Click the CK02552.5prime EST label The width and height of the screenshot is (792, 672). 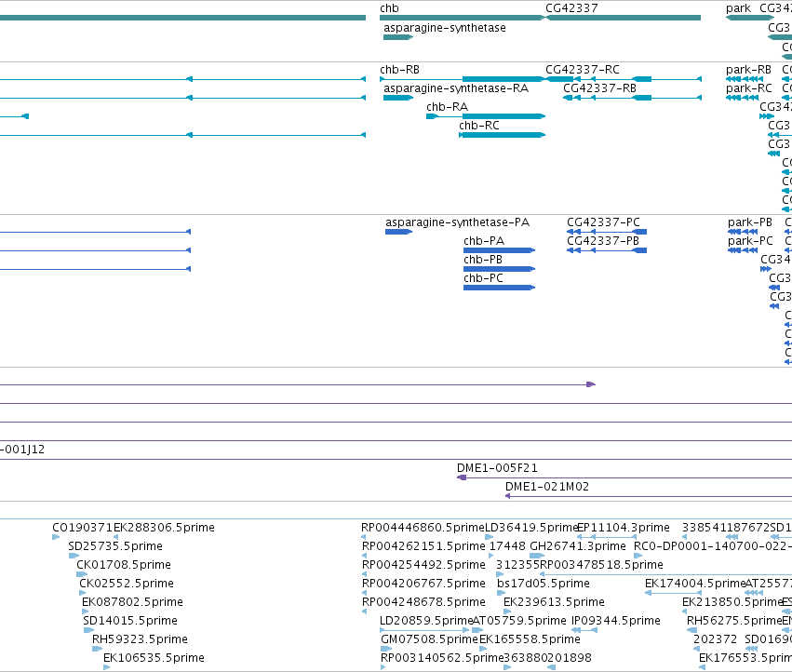click(127, 584)
